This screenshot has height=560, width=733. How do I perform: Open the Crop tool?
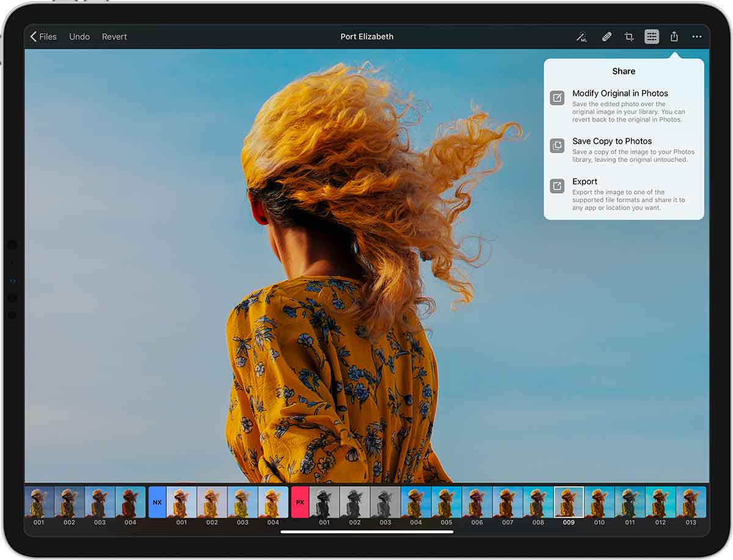pos(629,37)
